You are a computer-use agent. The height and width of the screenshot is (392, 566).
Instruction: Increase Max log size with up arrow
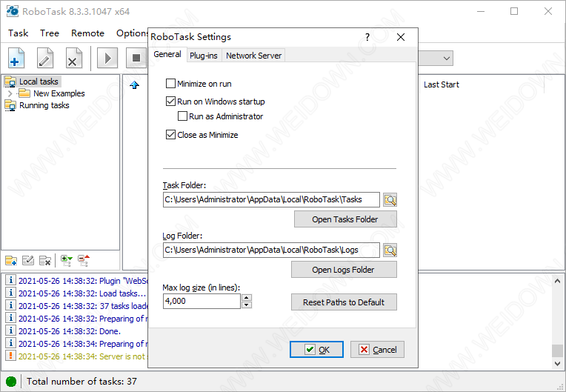point(247,298)
